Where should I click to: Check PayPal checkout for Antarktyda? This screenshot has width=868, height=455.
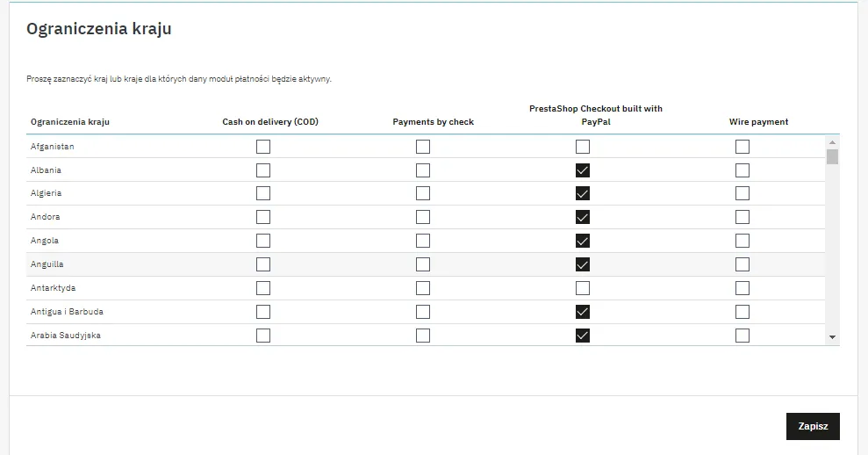coord(582,288)
